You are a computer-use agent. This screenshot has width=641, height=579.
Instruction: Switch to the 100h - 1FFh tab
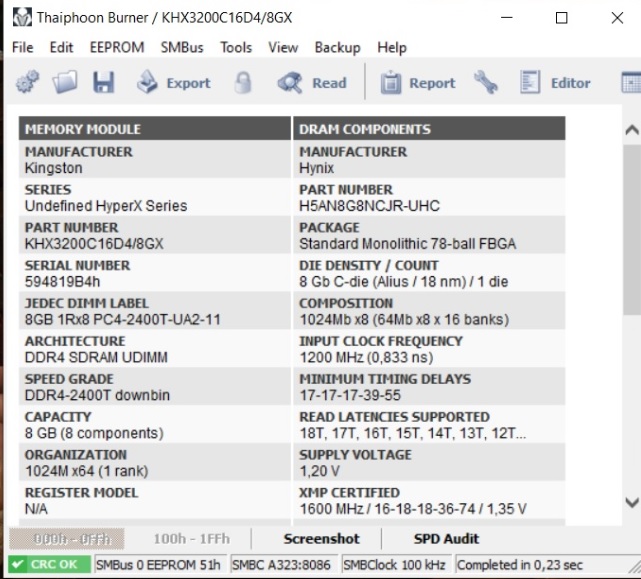(x=192, y=539)
